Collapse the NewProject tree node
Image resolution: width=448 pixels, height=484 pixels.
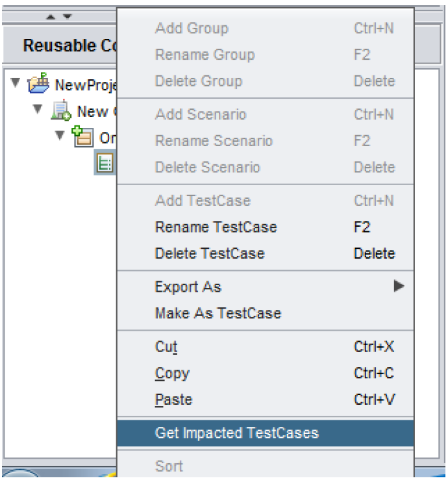pyautogui.click(x=16, y=84)
